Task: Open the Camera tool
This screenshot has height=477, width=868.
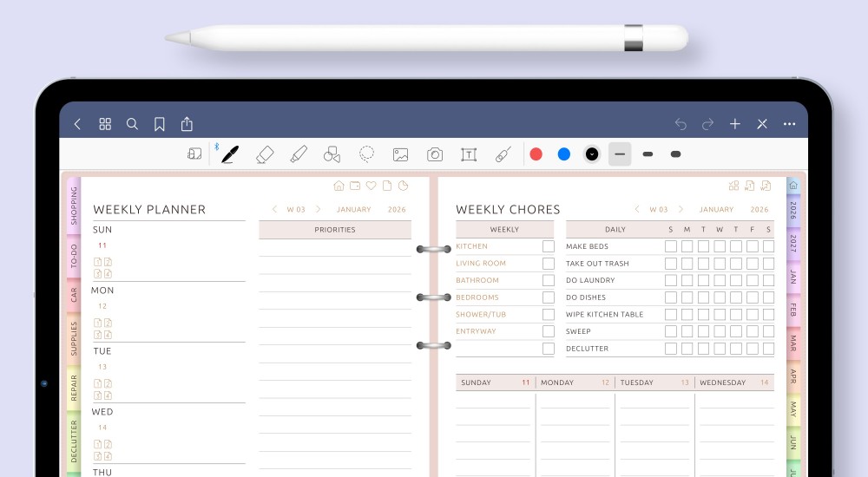Action: [435, 154]
